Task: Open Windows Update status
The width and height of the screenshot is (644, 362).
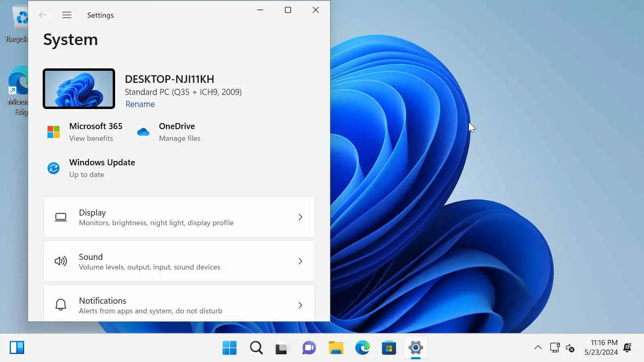Action: 91,168
